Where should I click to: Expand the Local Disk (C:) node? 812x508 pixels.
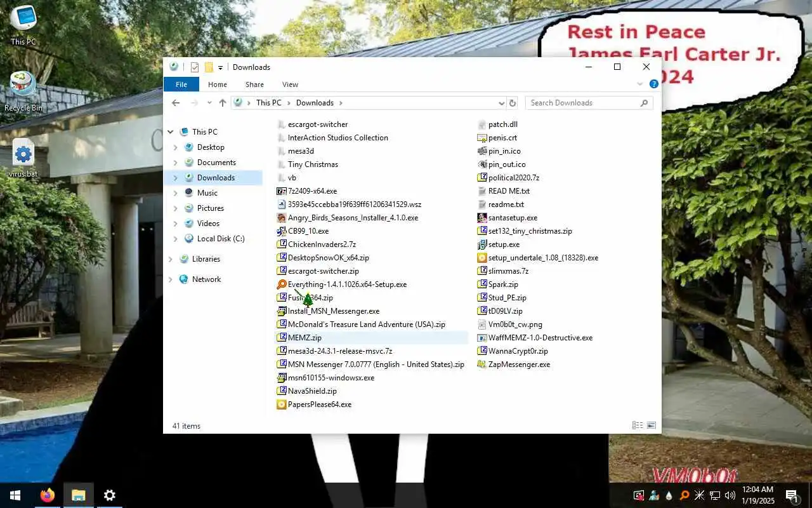[x=176, y=239]
